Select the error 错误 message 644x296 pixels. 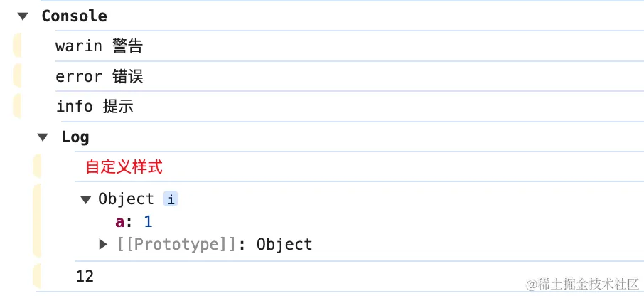99,76
